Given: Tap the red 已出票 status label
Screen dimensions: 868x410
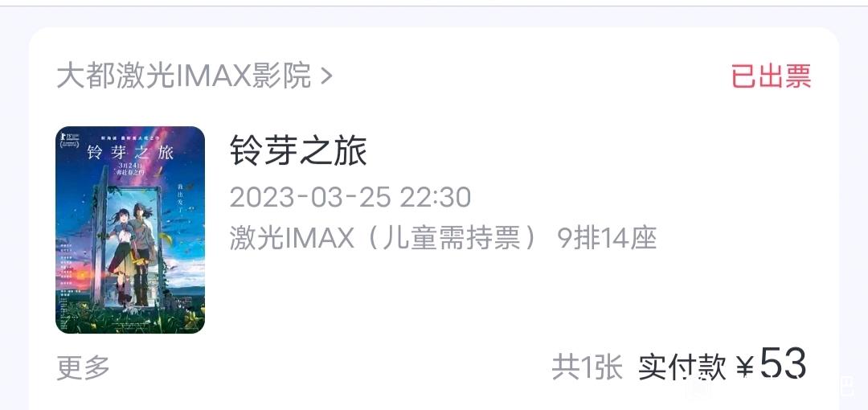Looking at the screenshot, I should coord(771,76).
